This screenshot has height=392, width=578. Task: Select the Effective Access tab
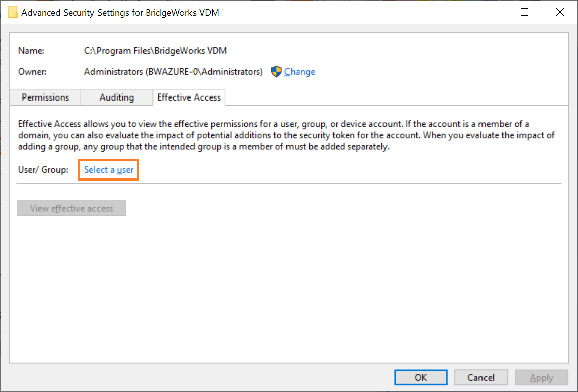pyautogui.click(x=189, y=97)
